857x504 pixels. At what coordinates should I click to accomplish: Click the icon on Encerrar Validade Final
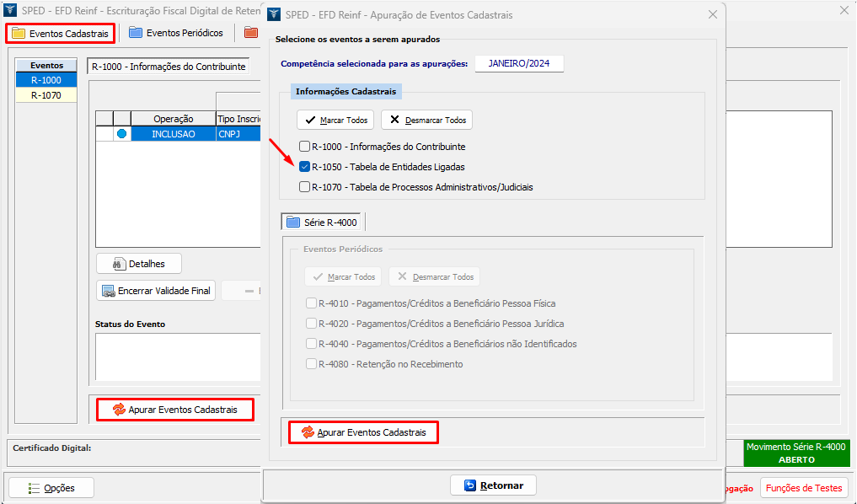(x=109, y=292)
